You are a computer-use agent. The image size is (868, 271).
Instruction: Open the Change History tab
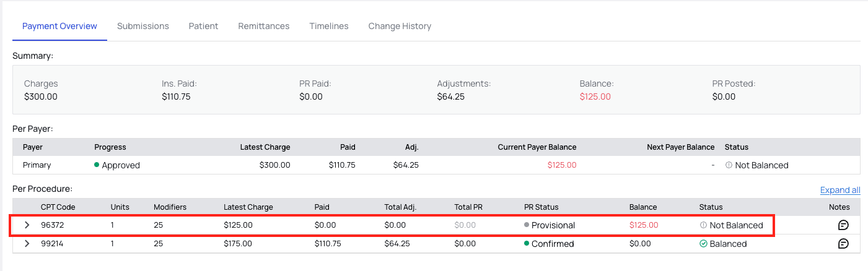pos(400,26)
